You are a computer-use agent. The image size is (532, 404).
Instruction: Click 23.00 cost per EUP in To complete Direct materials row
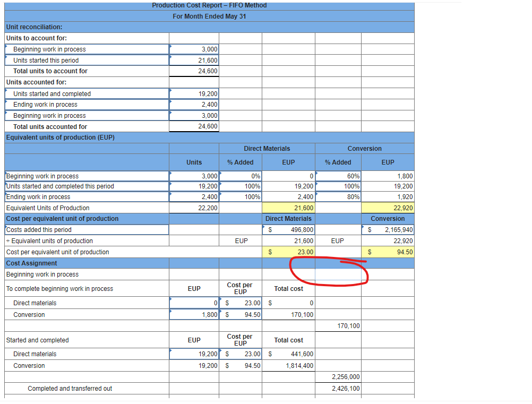coord(241,303)
